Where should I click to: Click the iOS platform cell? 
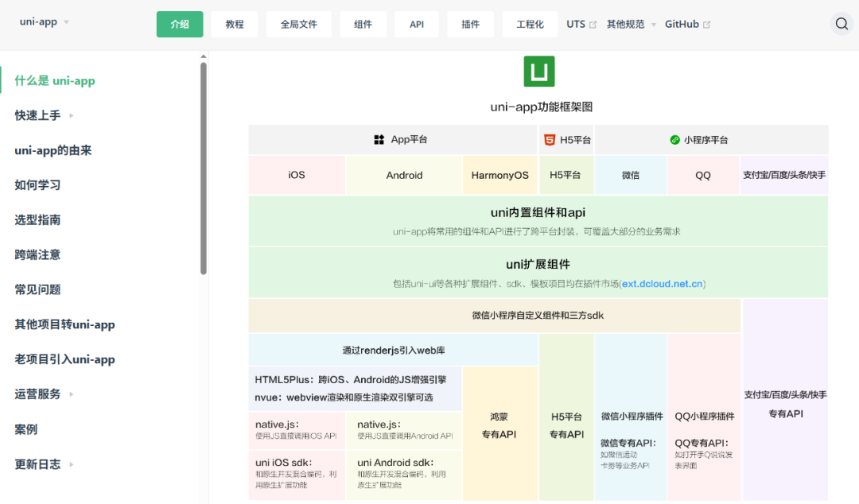[297, 176]
